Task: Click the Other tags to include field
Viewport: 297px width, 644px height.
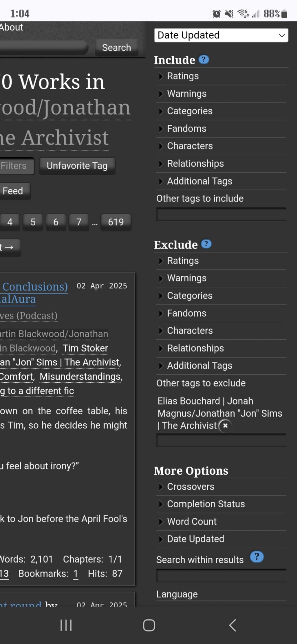Action: [221, 215]
